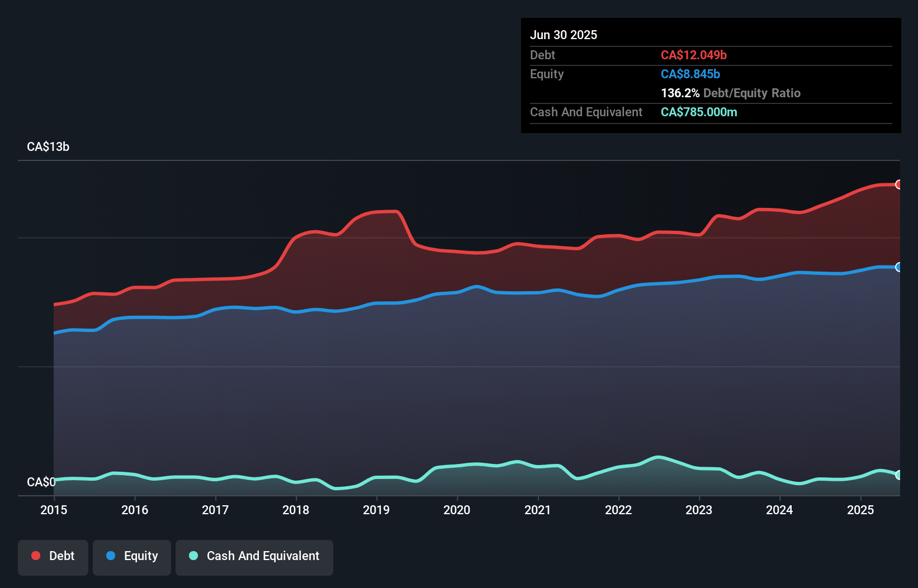
Task: Click the CA$13b gridline label
Action: 48,146
